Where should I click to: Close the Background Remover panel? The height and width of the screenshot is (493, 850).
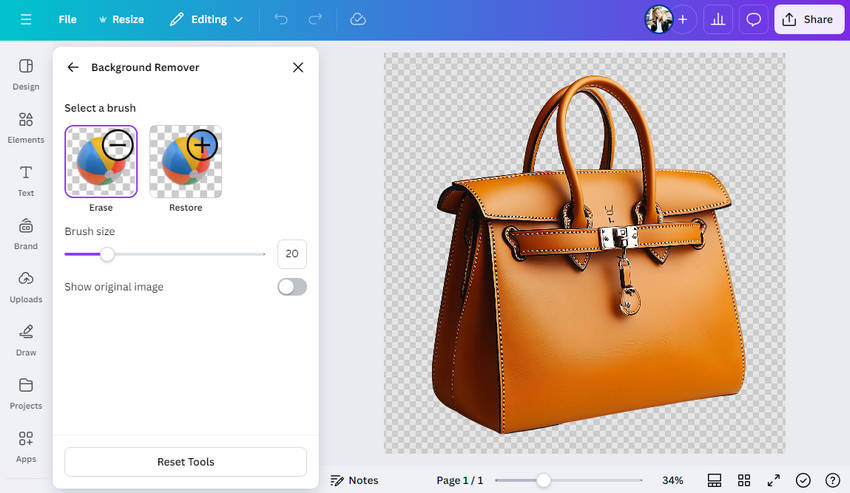(x=298, y=67)
